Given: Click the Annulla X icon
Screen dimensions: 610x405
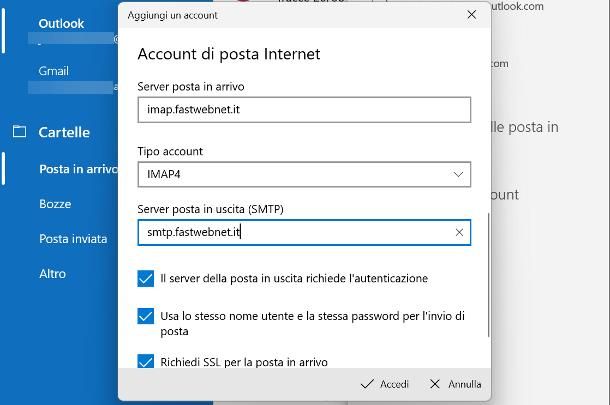Looking at the screenshot, I should tap(435, 384).
